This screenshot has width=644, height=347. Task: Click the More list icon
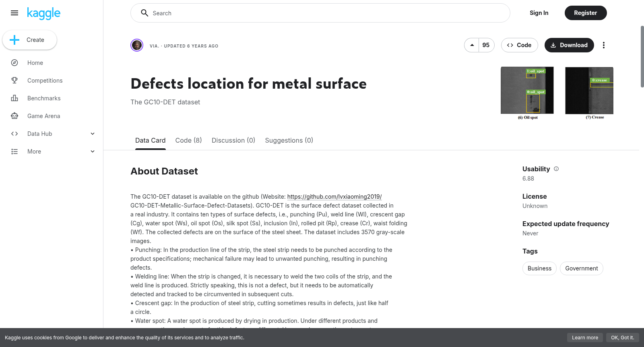point(14,152)
